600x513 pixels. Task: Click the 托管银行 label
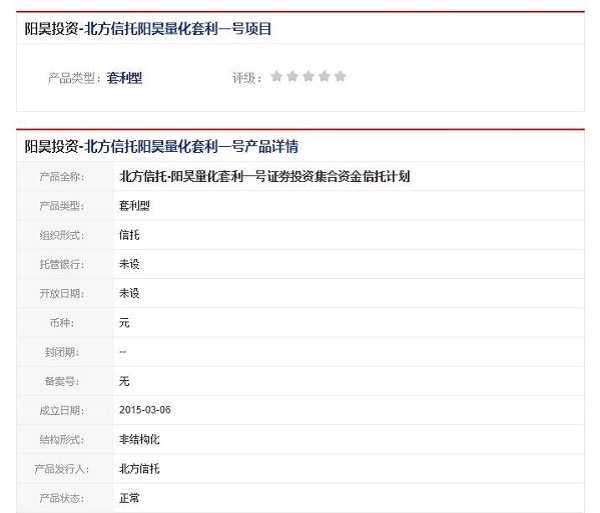(x=62, y=264)
